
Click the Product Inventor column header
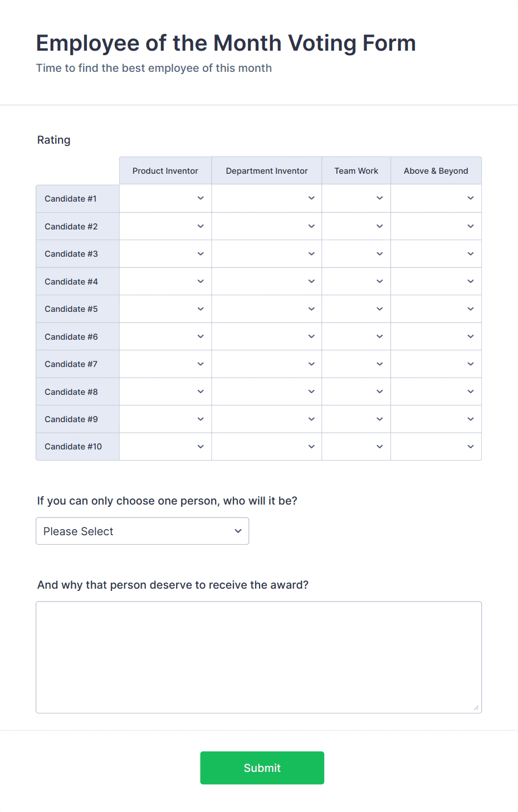coord(165,170)
